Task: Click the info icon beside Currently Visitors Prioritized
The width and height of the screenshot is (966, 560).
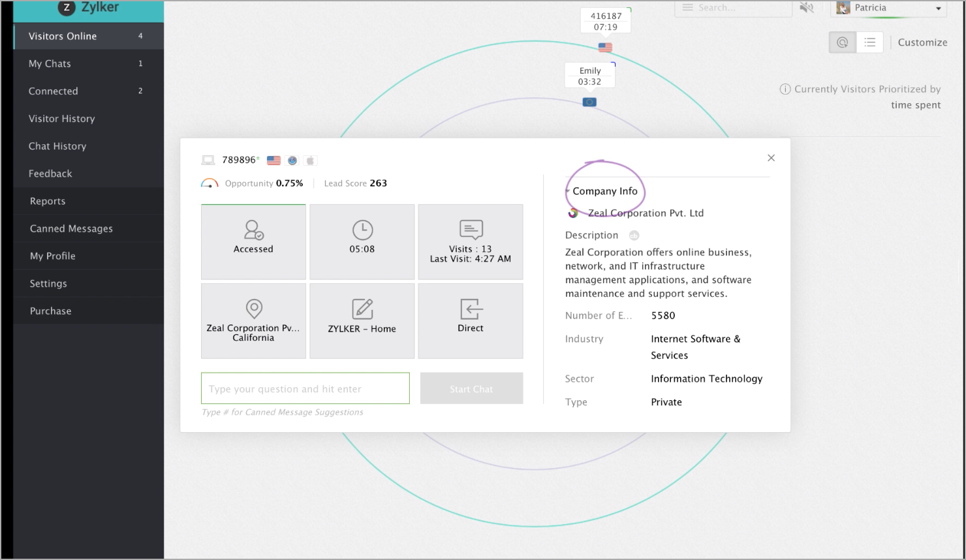Action: (785, 89)
